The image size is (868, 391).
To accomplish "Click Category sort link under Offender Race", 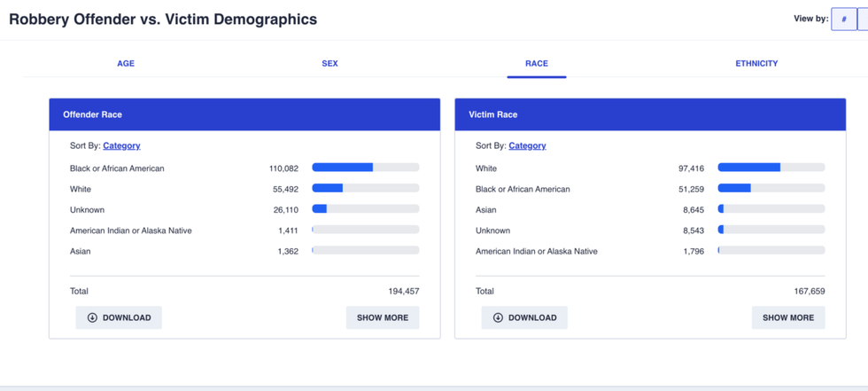I will click(x=121, y=145).
